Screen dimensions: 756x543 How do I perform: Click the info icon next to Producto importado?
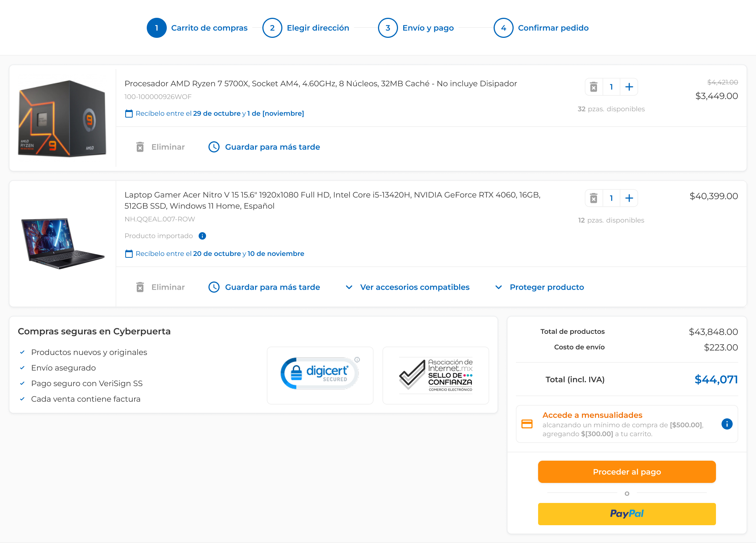pos(202,236)
